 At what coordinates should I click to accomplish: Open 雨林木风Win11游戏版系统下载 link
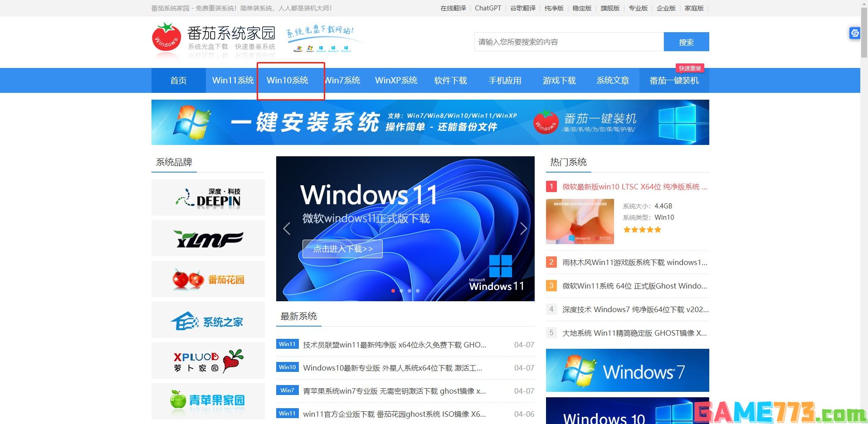tap(635, 262)
